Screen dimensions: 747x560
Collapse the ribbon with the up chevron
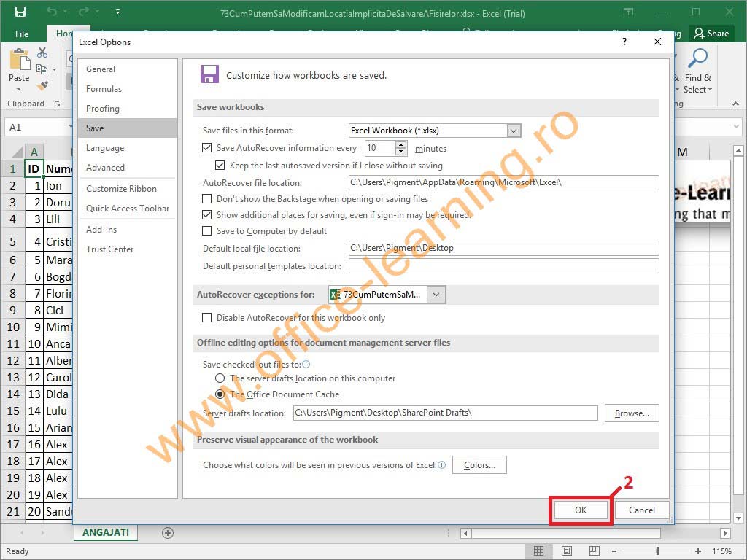(735, 104)
